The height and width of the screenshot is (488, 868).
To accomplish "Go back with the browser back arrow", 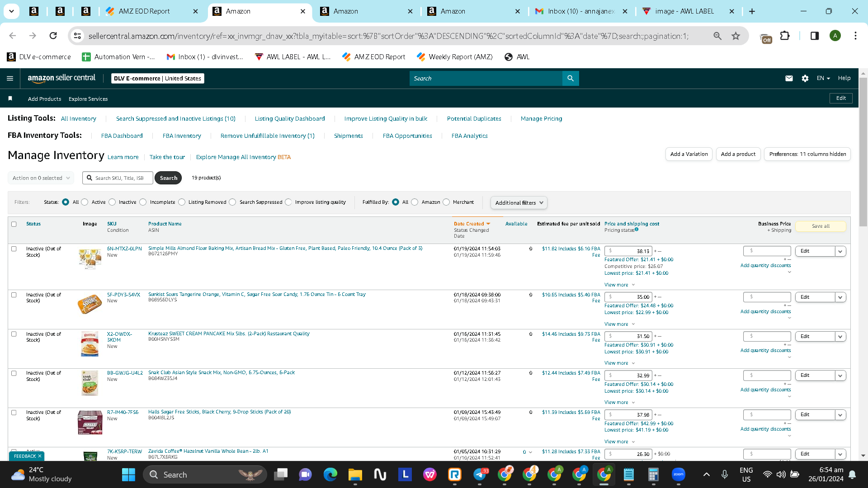I will click(x=13, y=36).
